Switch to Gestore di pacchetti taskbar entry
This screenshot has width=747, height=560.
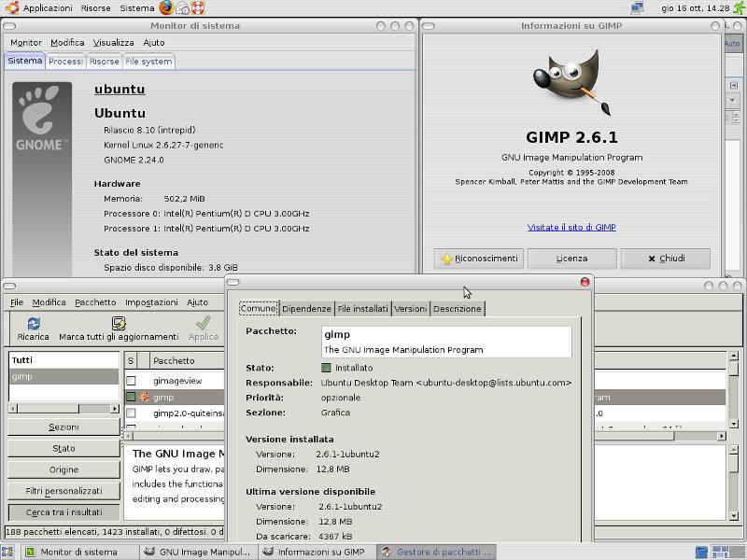click(x=436, y=552)
